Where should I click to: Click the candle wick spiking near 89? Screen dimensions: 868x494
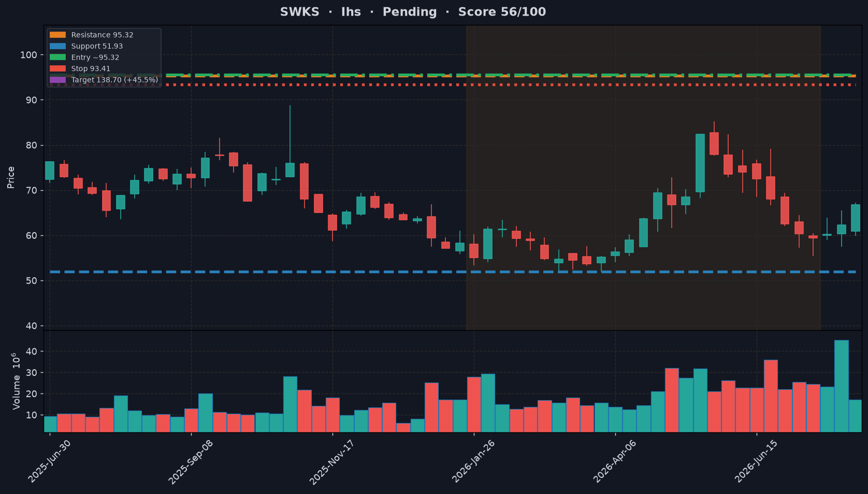[x=290, y=134]
